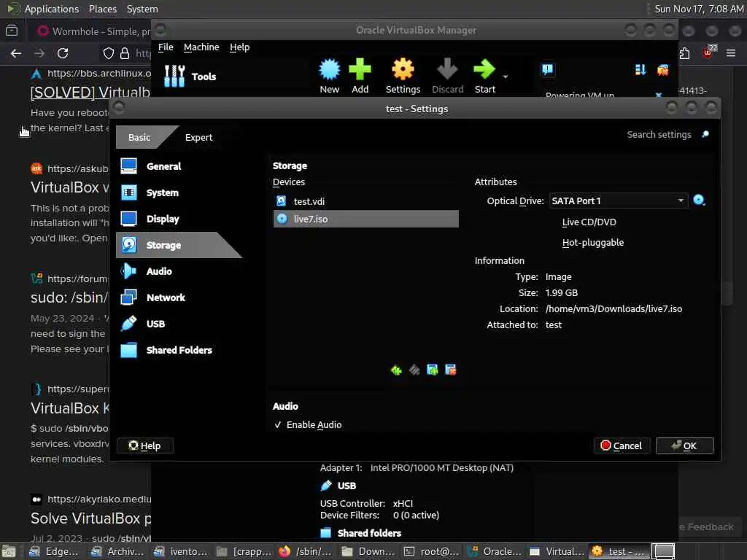This screenshot has height=560, width=747.
Task: Click the sort notifications icon in VirtualBox Manager
Action: [640, 70]
